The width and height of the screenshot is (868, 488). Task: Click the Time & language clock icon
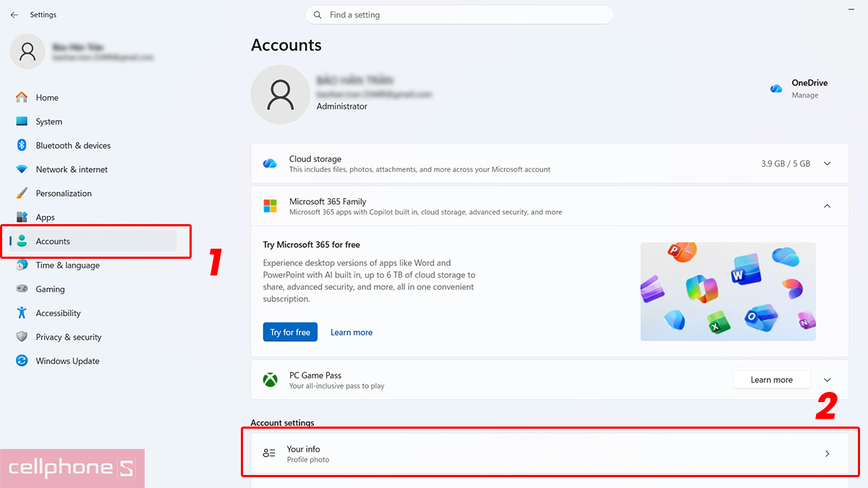(x=22, y=265)
